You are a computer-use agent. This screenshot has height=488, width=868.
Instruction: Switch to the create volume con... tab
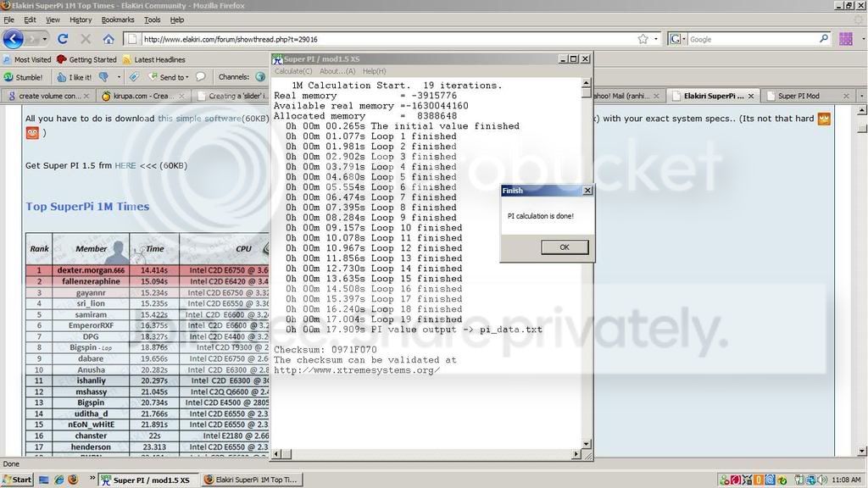[47, 96]
